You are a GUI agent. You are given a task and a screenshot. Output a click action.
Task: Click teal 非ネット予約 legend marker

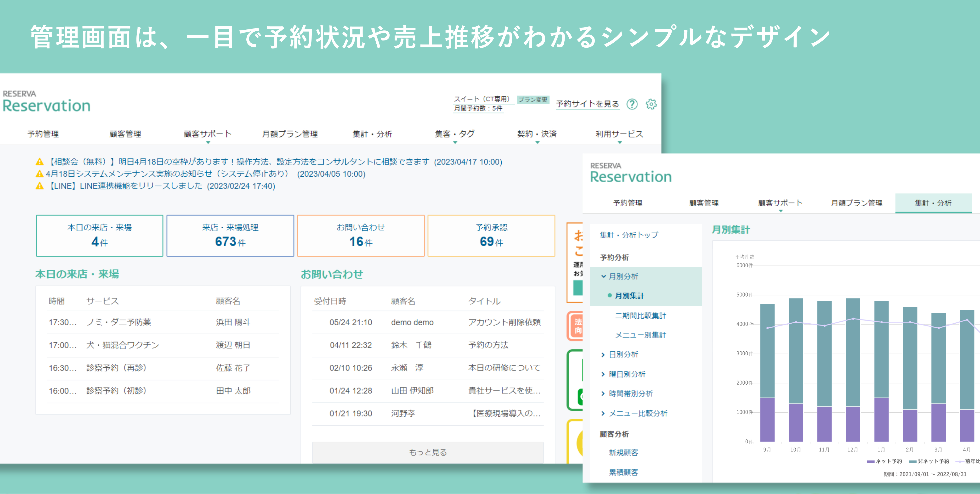[912, 461]
